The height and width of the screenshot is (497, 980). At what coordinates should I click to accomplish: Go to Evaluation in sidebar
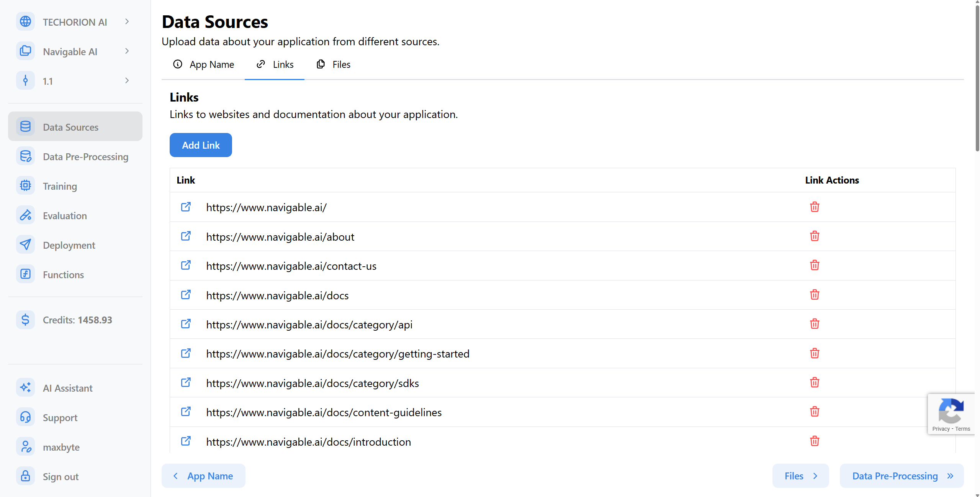pos(65,216)
